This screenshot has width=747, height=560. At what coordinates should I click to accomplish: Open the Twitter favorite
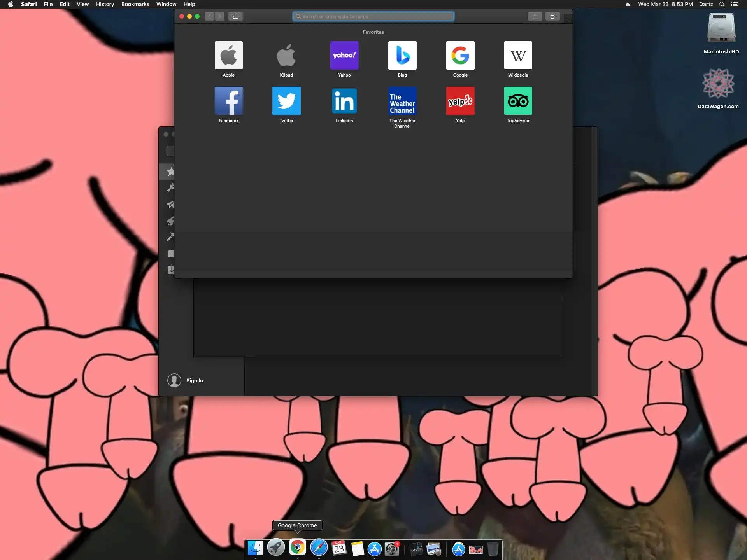(286, 101)
